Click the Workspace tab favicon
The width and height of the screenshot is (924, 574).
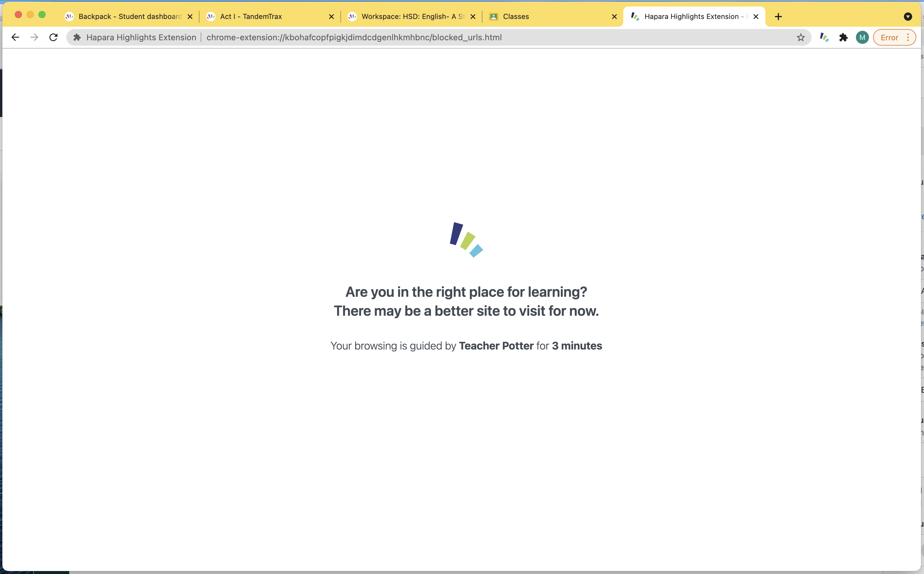(352, 16)
